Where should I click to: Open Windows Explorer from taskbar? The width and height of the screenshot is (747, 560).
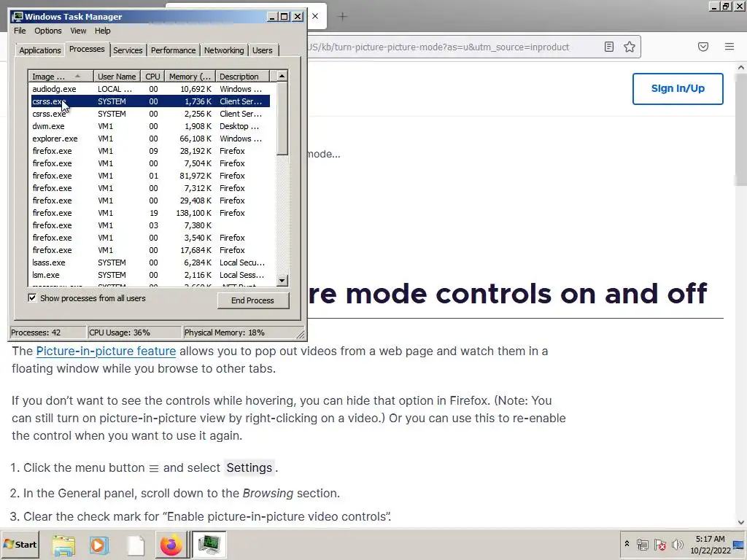pos(63,544)
